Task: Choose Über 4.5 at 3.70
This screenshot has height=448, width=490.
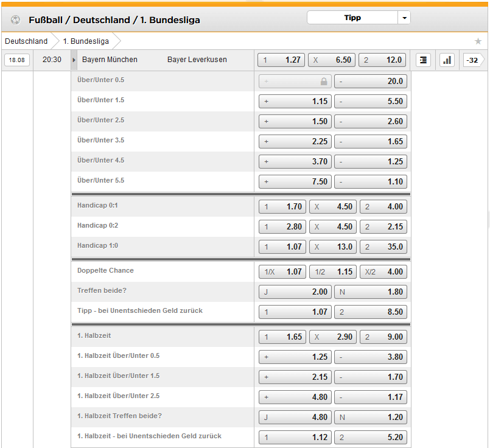Action: tap(295, 161)
